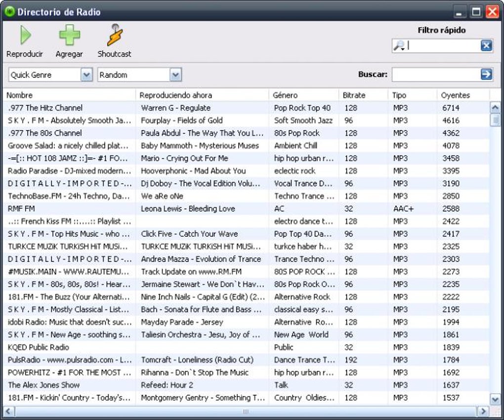Screen dimensions: 504x420
Task: Clear the quick filter using the X icon
Action: pyautogui.click(x=485, y=45)
